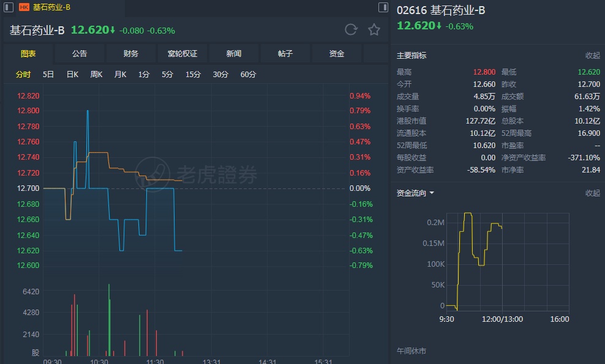Select the 60分 chart interval
This screenshot has height=364, width=605.
click(248, 75)
